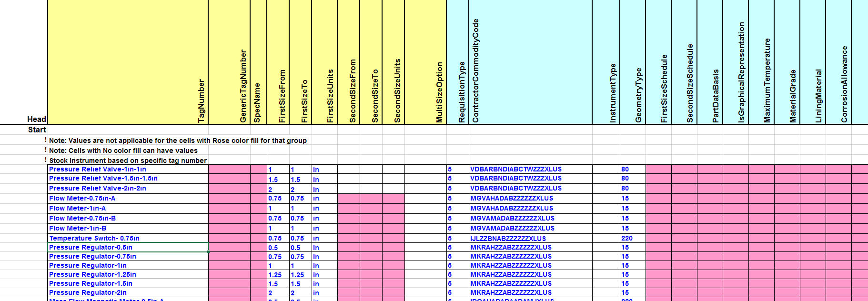Click the Stock Instrument tag number note
The height and width of the screenshot is (301, 868).
point(128,161)
